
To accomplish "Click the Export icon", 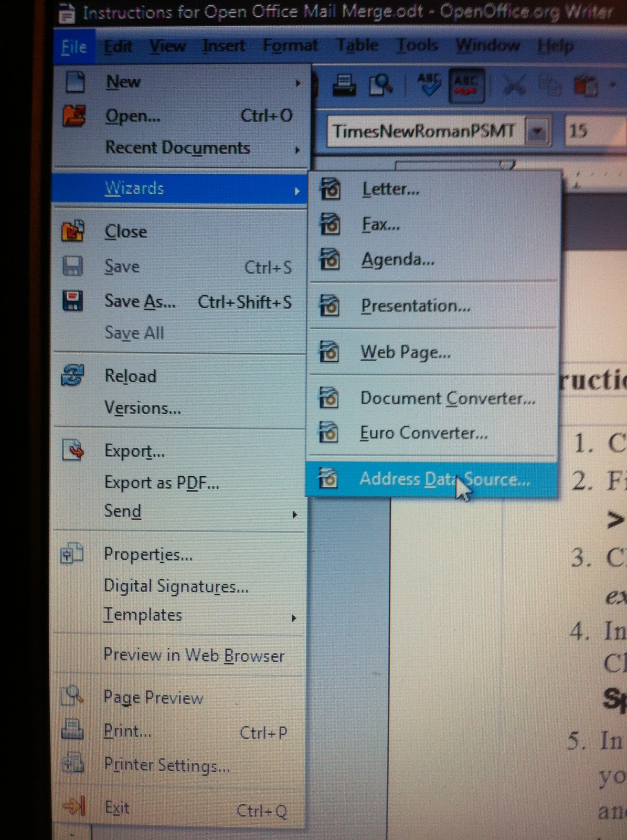I will [73, 450].
